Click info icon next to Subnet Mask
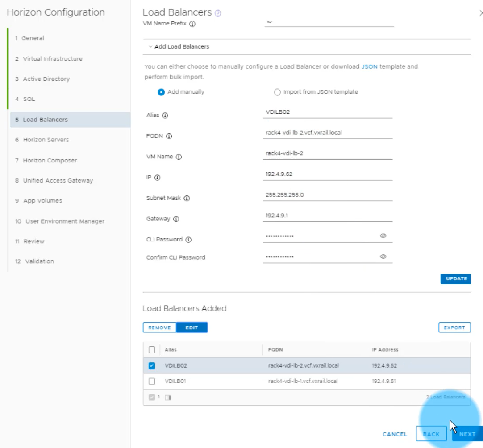 click(x=187, y=199)
